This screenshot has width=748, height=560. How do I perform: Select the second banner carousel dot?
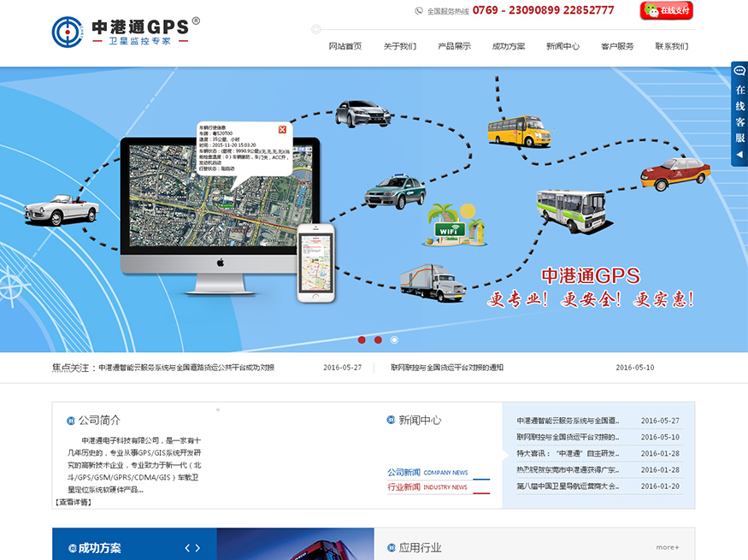(378, 339)
